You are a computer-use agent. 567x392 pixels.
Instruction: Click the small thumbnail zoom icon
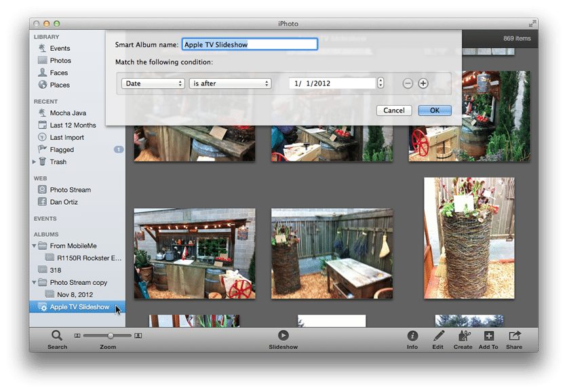click(x=77, y=336)
